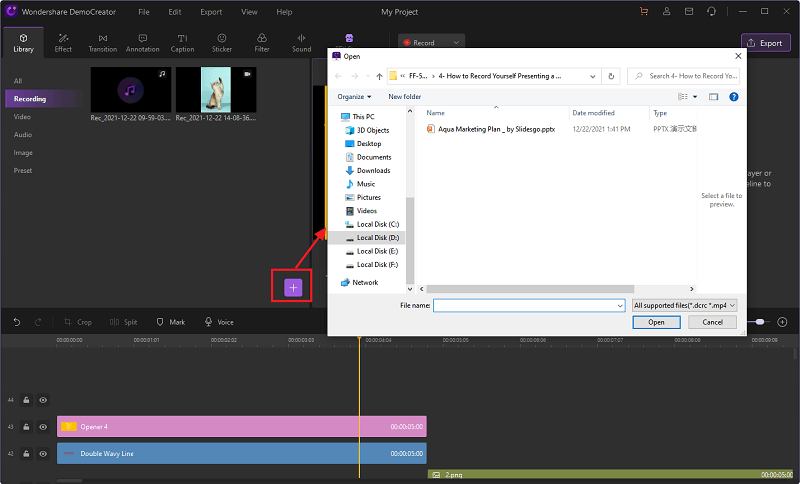The image size is (800, 484).
Task: Open the Help menu
Action: click(x=284, y=12)
